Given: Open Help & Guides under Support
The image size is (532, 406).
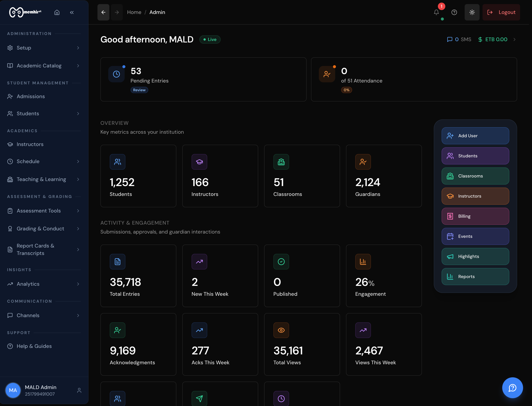Looking at the screenshot, I should [34, 346].
